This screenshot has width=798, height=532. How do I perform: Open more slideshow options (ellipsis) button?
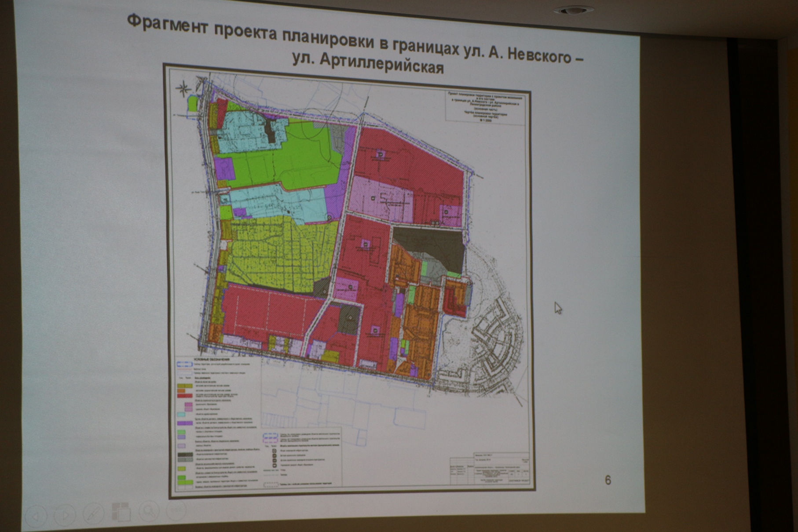pos(176,510)
